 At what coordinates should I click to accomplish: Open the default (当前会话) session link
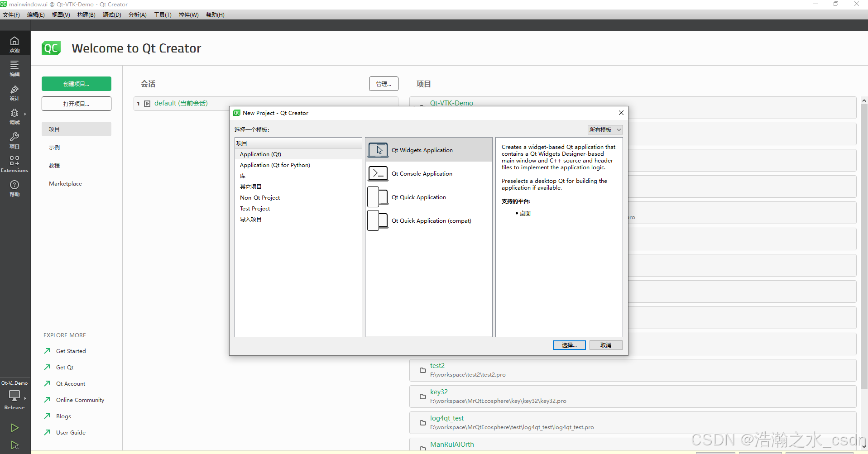coord(181,103)
